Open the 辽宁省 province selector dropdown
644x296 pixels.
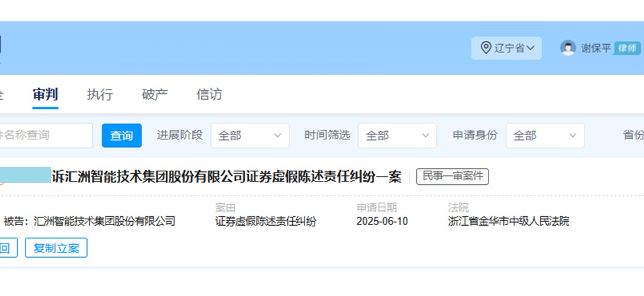pos(507,48)
